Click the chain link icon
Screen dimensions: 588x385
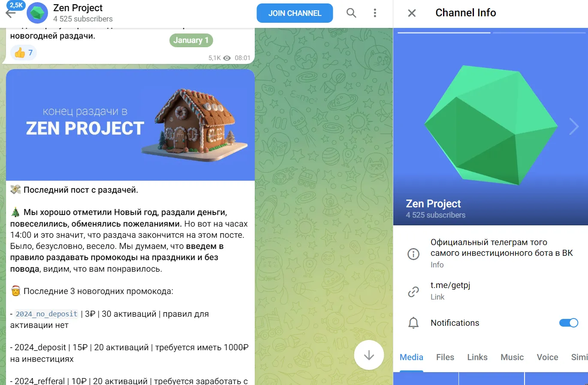point(413,291)
